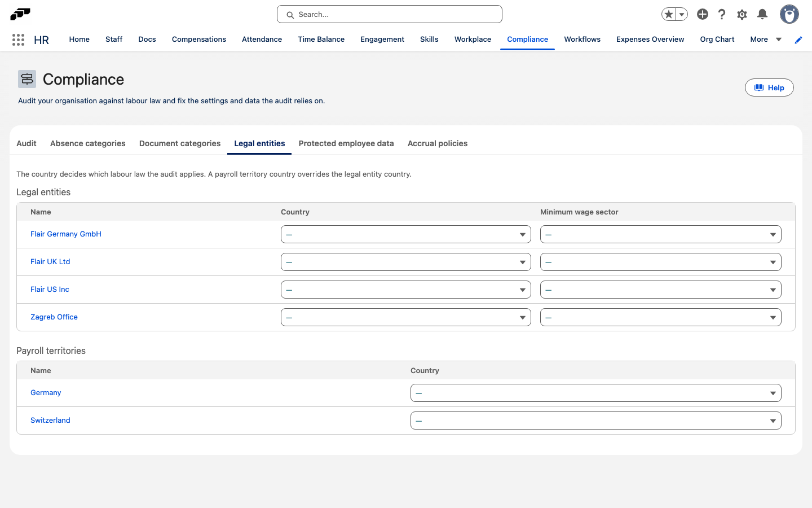
Task: Open the Expenses Overview nav tab
Action: coord(650,40)
